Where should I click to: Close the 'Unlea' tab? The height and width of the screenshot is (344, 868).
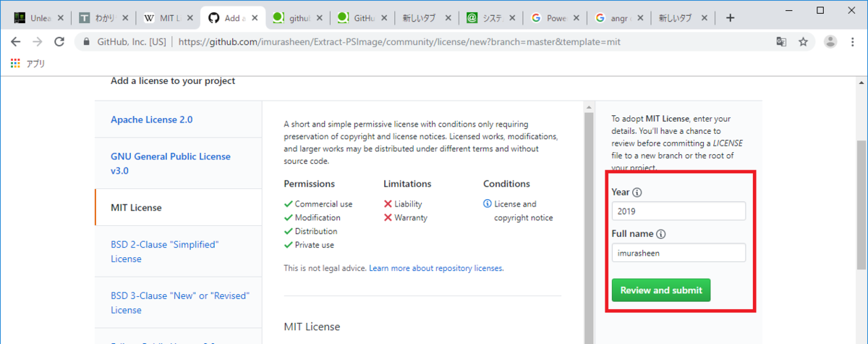pos(59,17)
